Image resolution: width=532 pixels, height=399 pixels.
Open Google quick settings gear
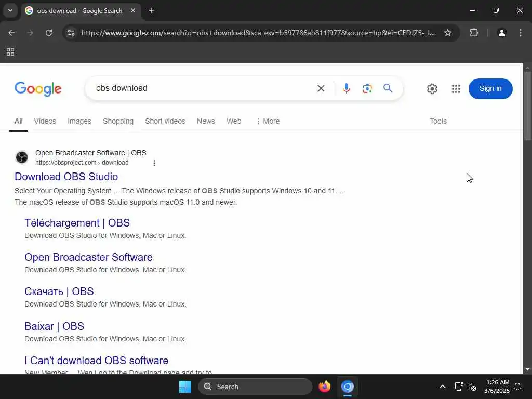click(432, 89)
